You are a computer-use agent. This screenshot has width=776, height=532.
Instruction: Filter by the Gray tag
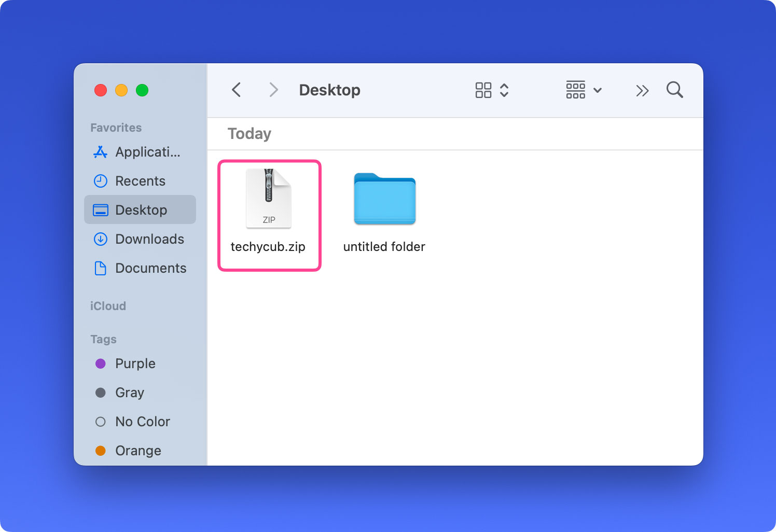[130, 393]
